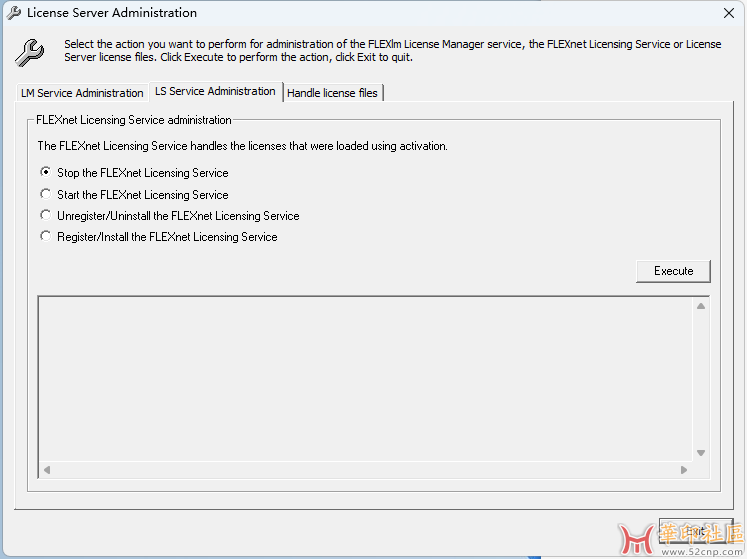Click the text about licenses loaded using activation

click(x=242, y=146)
